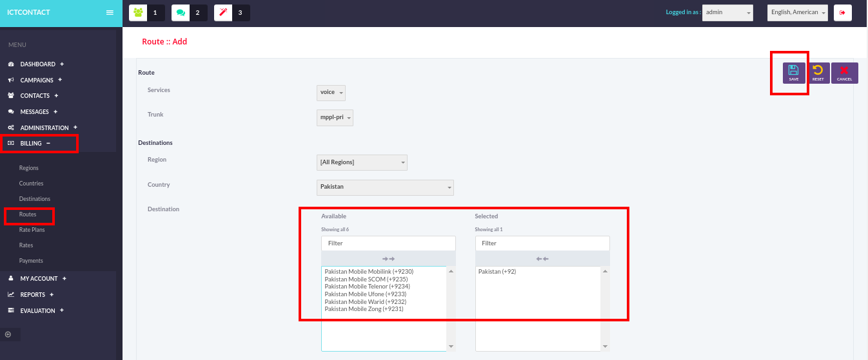Open Payments under Billing

[x=31, y=261]
